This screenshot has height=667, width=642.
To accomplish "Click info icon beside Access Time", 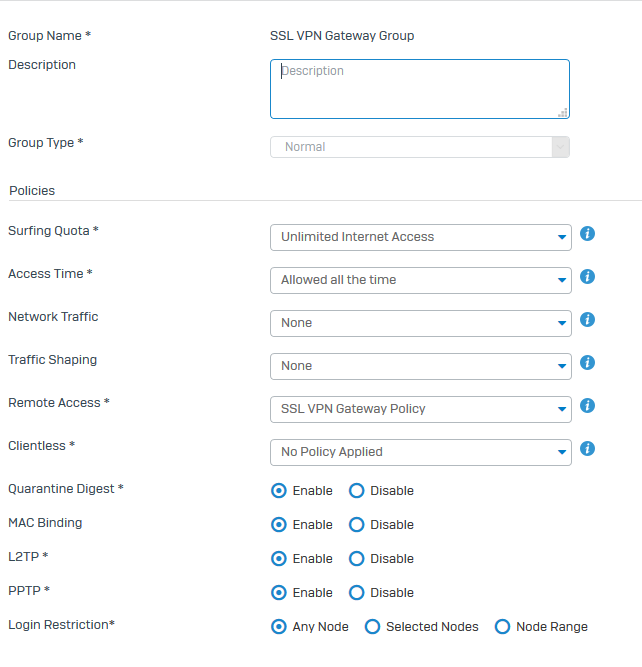I will 588,277.
